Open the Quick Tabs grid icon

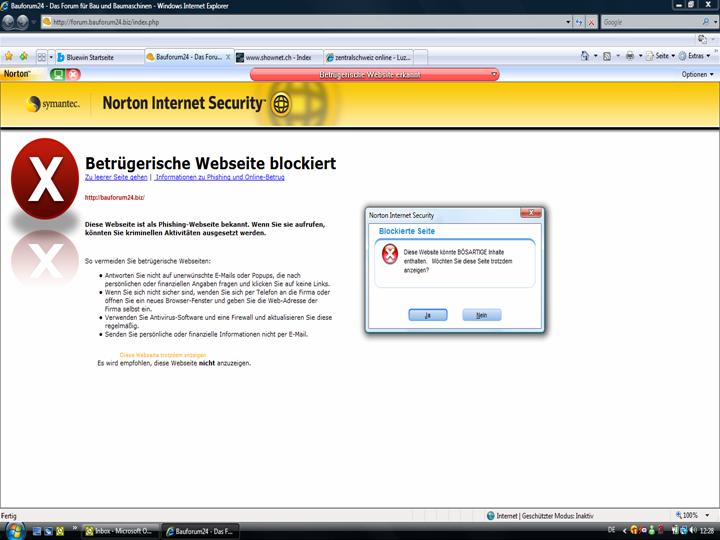(x=42, y=57)
